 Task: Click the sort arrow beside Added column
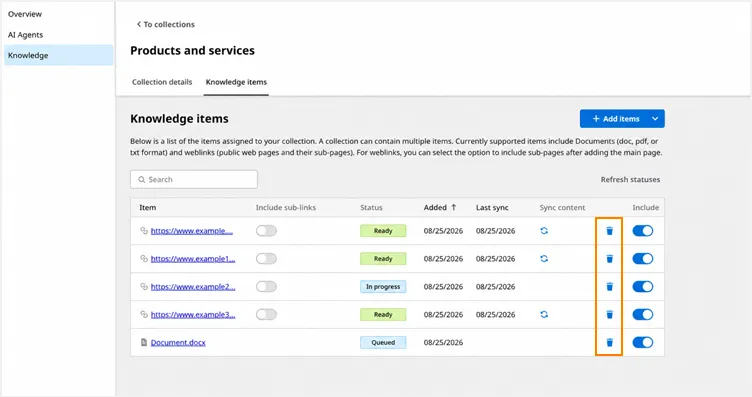click(454, 207)
